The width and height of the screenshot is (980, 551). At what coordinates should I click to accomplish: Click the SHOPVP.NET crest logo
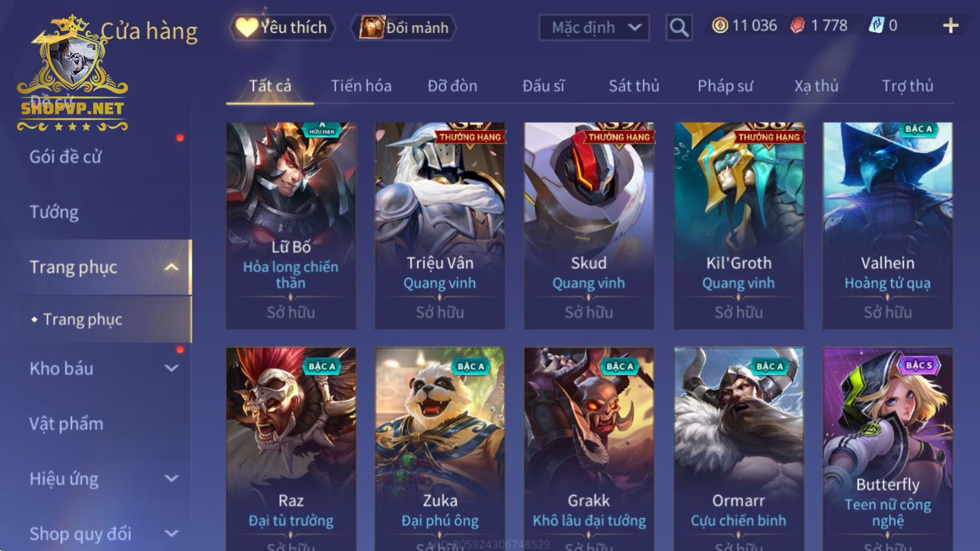72,74
